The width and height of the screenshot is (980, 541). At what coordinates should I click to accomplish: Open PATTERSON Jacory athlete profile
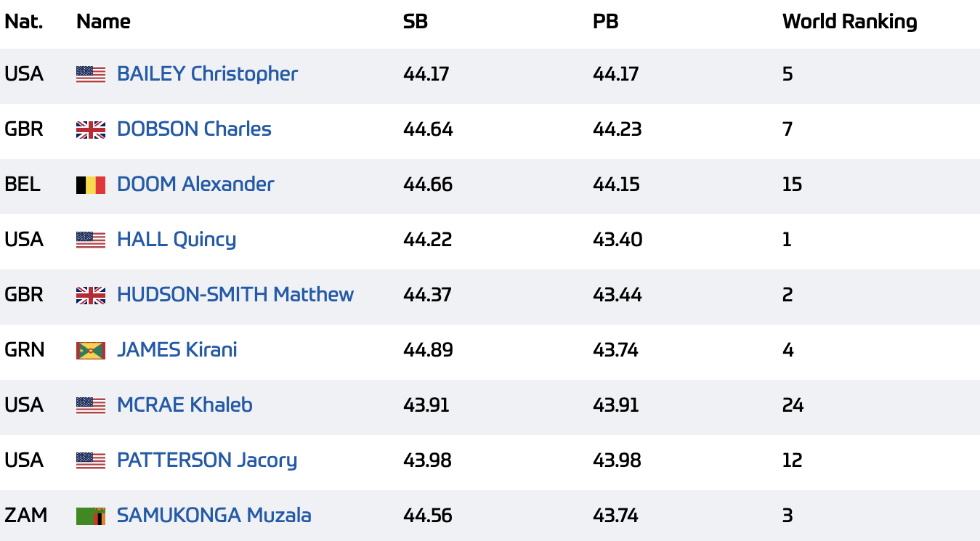coord(207,460)
